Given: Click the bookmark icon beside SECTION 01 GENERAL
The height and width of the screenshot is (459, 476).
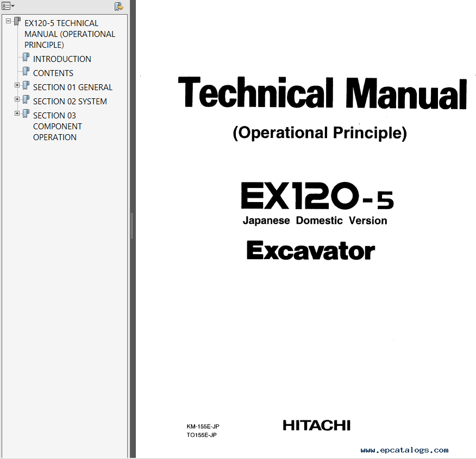Looking at the screenshot, I should [x=26, y=85].
